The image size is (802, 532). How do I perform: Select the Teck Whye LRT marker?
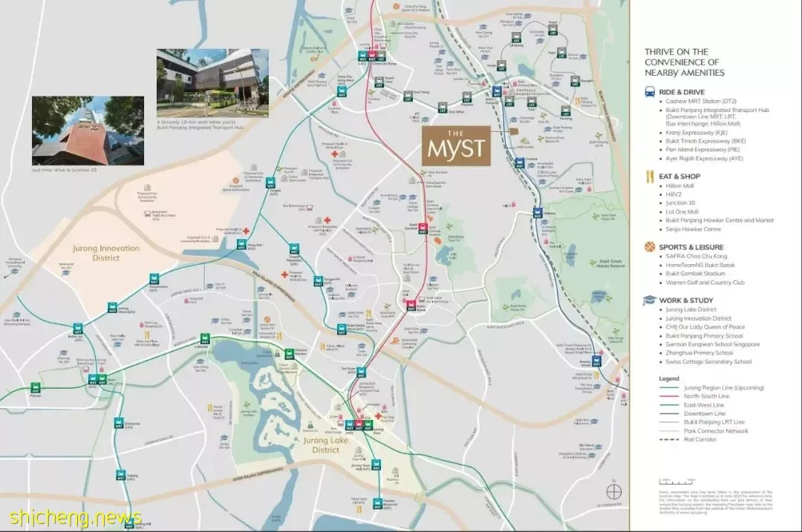click(x=443, y=108)
